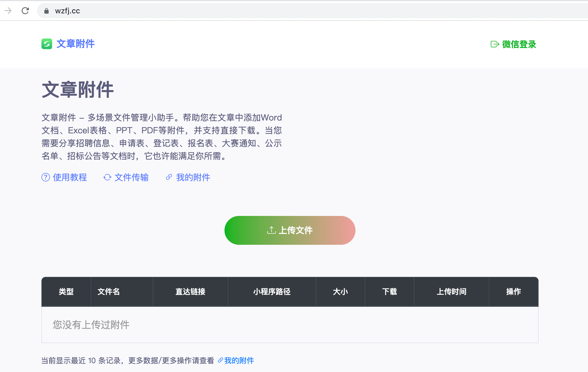
Task: Click the 上传时间 column header
Action: pyautogui.click(x=451, y=292)
